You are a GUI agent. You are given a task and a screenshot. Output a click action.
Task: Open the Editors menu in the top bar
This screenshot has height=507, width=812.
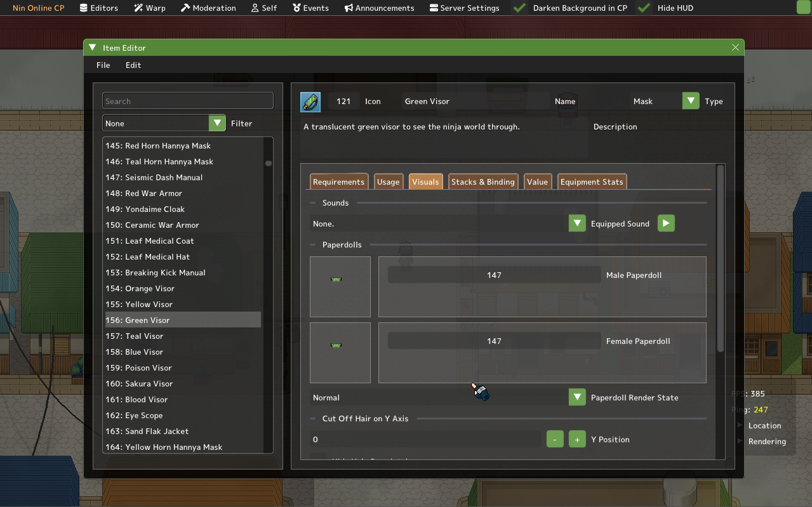click(98, 8)
